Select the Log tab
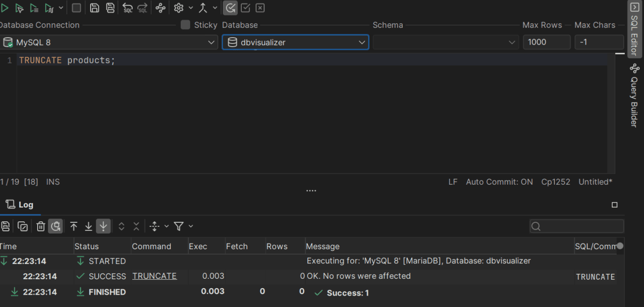Viewport: 644px width, 307px height. pyautogui.click(x=21, y=205)
